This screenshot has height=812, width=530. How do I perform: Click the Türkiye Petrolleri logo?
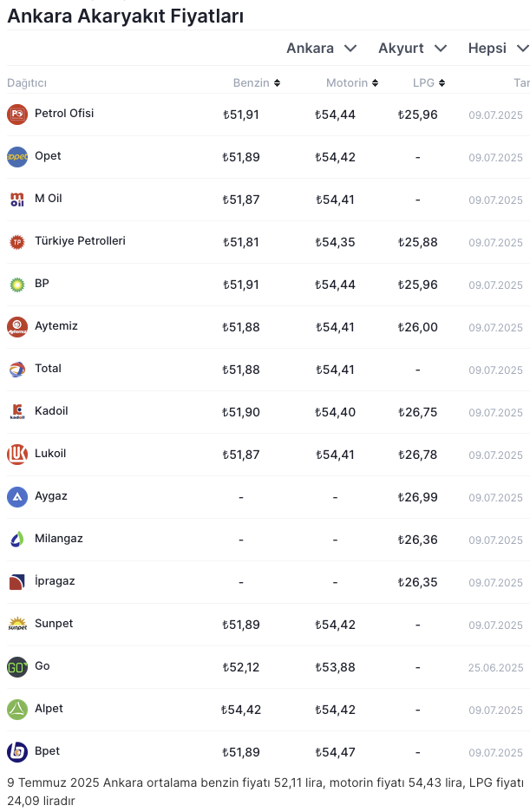point(17,242)
